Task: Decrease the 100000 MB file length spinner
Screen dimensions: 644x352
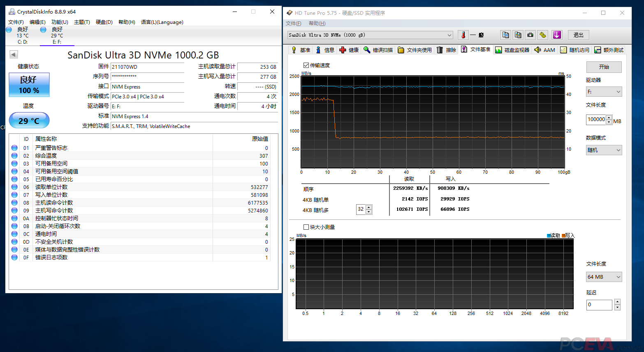Action: 609,122
